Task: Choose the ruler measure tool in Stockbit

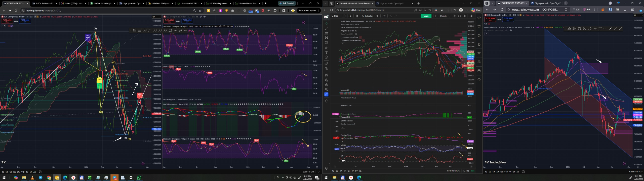Action: (326, 64)
